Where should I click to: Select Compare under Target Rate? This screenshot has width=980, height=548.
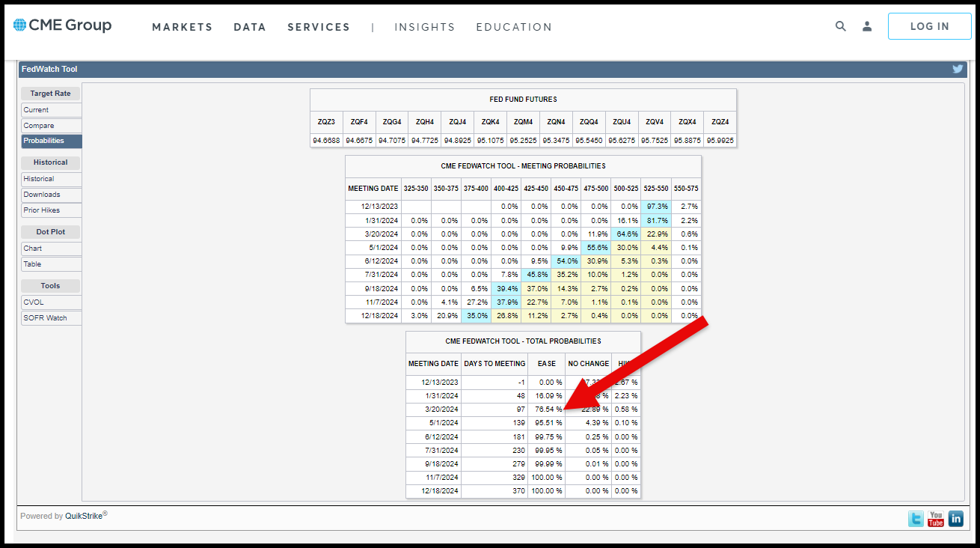[x=52, y=126]
